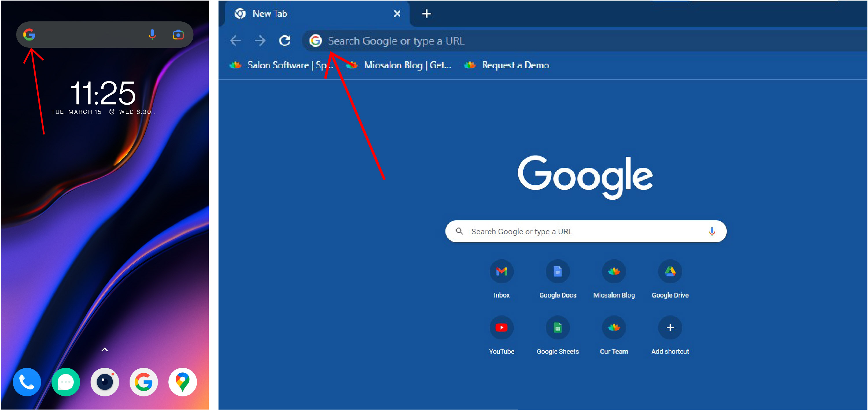868x410 pixels.
Task: Open a new tab with the plus button
Action: [x=427, y=14]
